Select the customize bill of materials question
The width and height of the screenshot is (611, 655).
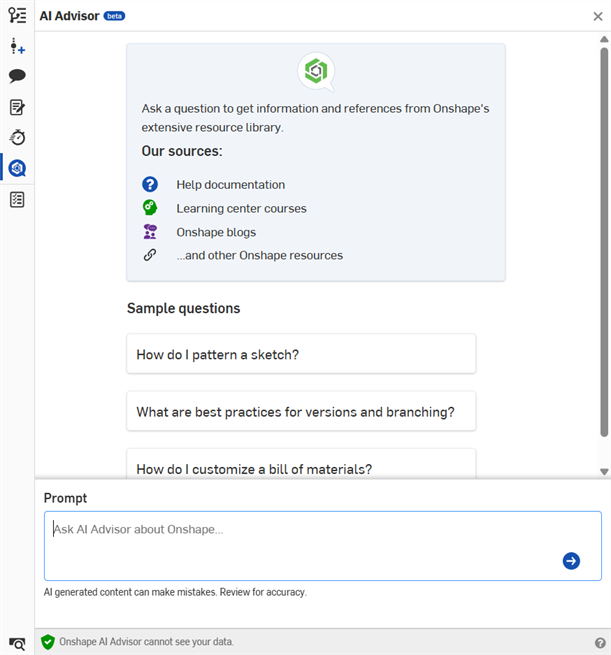301,466
